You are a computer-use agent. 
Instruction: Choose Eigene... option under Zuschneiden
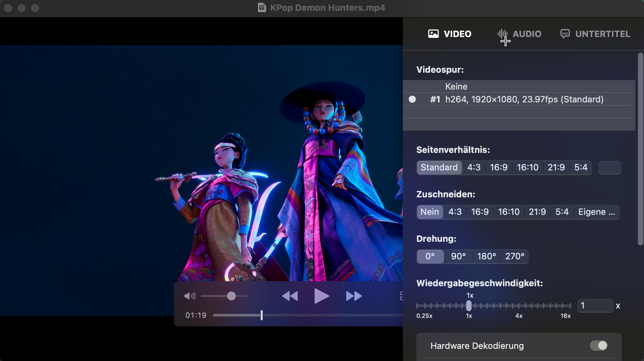[596, 212]
